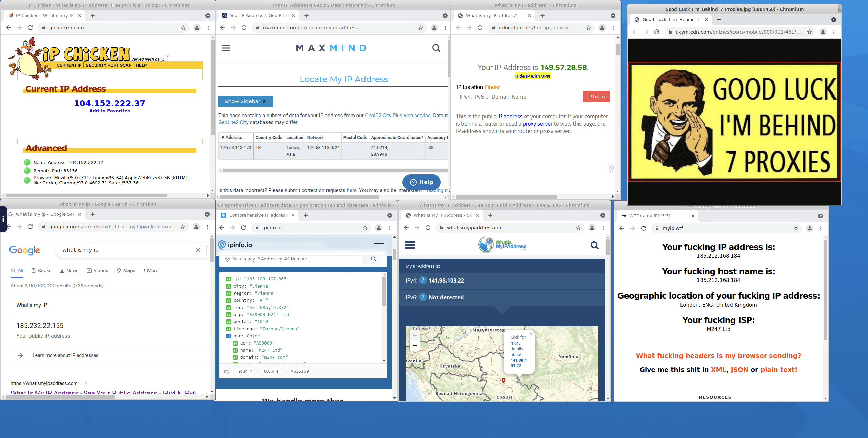This screenshot has width=868, height=438.
Task: Bookmark iplocation.net using the star icon
Action: (x=588, y=28)
